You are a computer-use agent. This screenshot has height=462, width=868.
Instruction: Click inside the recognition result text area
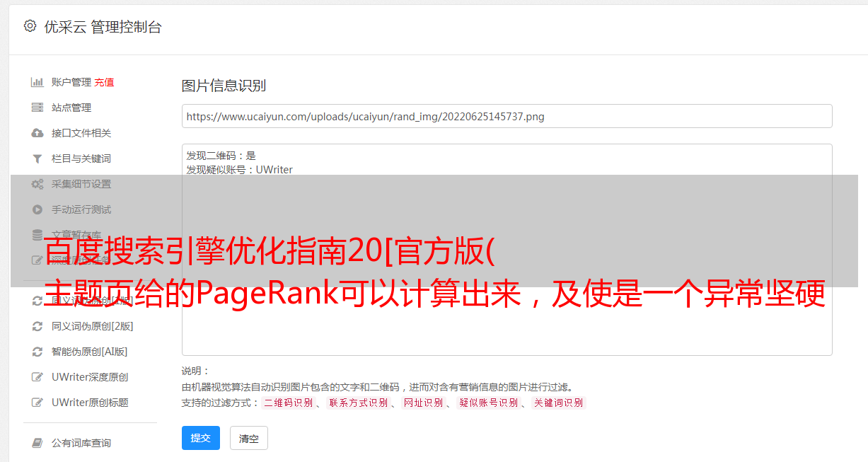pos(507,250)
